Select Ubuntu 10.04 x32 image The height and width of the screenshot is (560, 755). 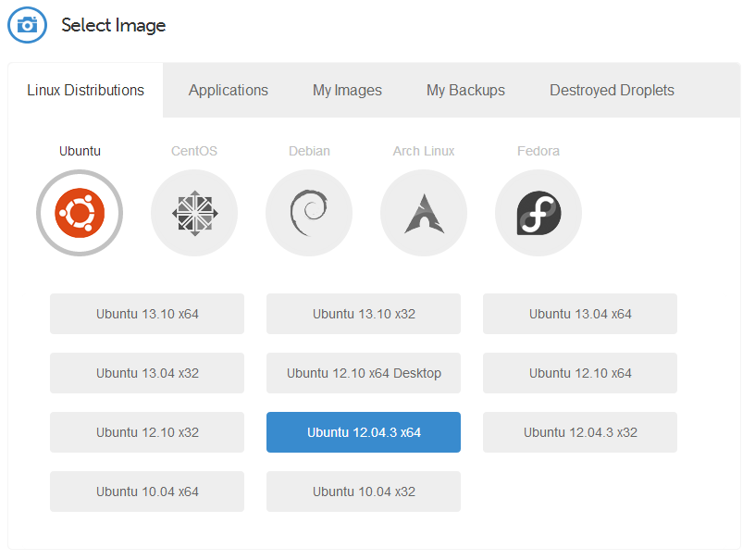[x=364, y=492]
